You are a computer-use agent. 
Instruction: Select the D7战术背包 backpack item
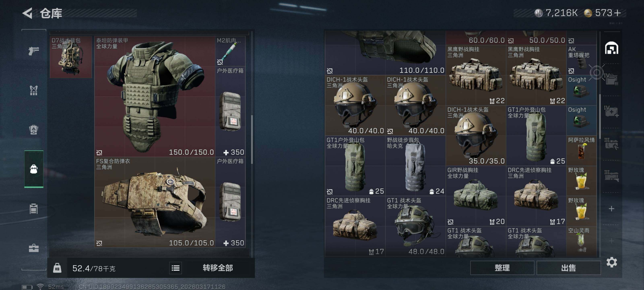tap(71, 57)
